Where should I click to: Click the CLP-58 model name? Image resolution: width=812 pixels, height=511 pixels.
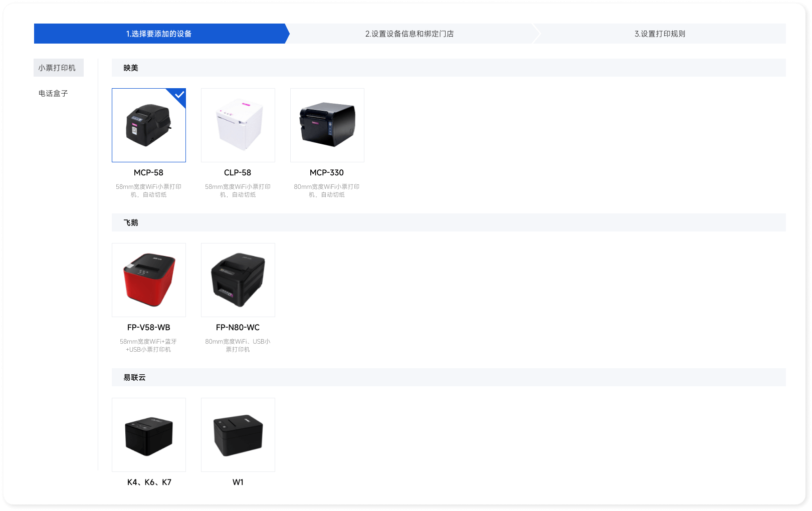[238, 172]
